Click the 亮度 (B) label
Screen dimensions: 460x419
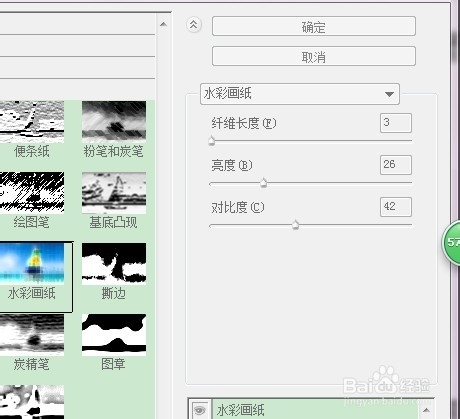232,165
